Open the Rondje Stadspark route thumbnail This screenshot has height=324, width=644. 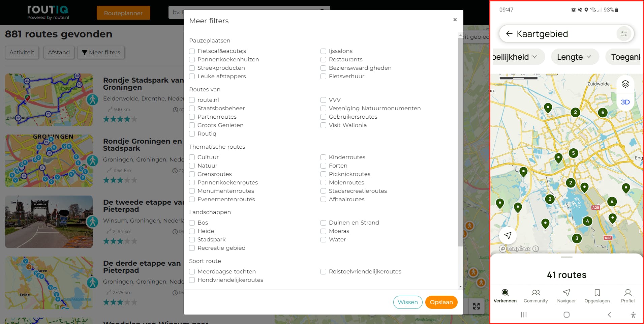click(x=49, y=100)
